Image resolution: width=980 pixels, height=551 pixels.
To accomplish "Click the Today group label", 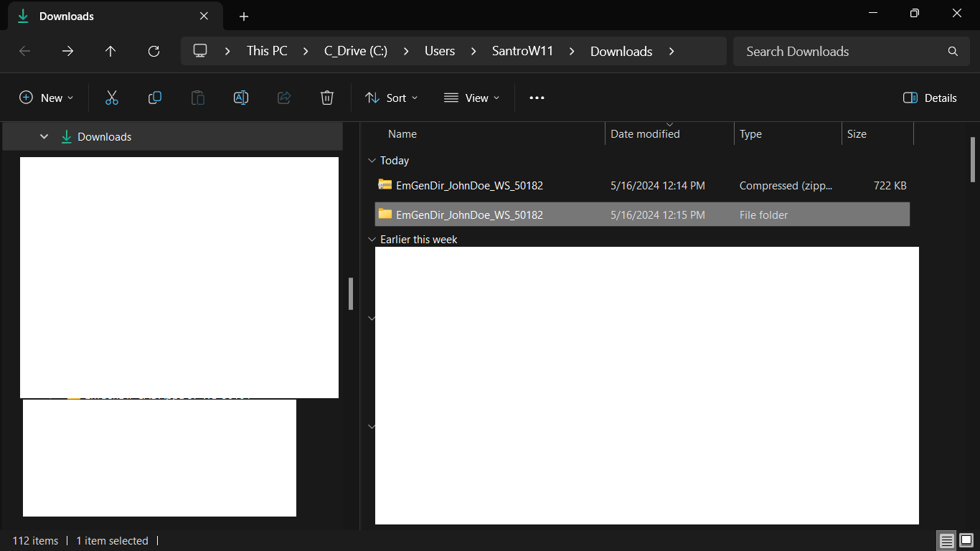I will tap(395, 161).
